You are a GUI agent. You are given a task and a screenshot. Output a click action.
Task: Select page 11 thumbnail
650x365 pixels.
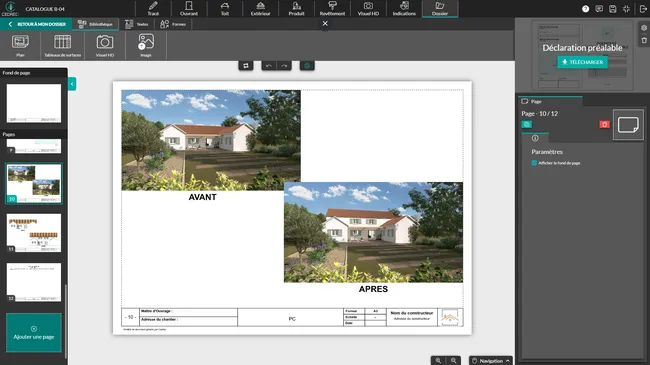pos(34,233)
